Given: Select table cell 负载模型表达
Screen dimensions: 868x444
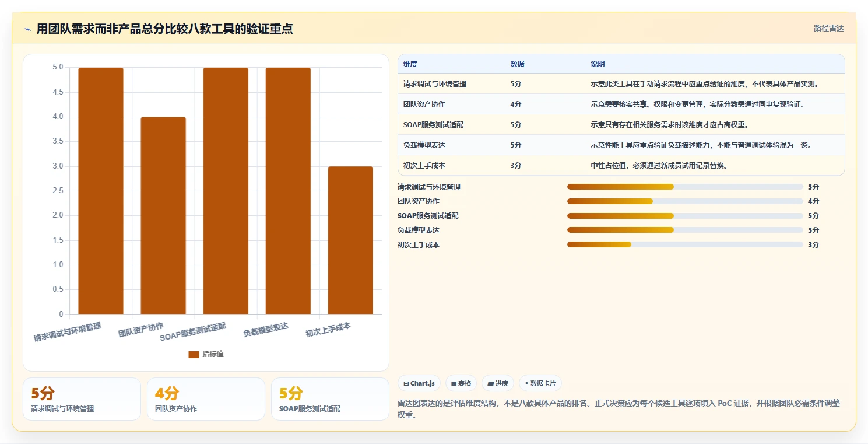Looking at the screenshot, I should pyautogui.click(x=424, y=145).
